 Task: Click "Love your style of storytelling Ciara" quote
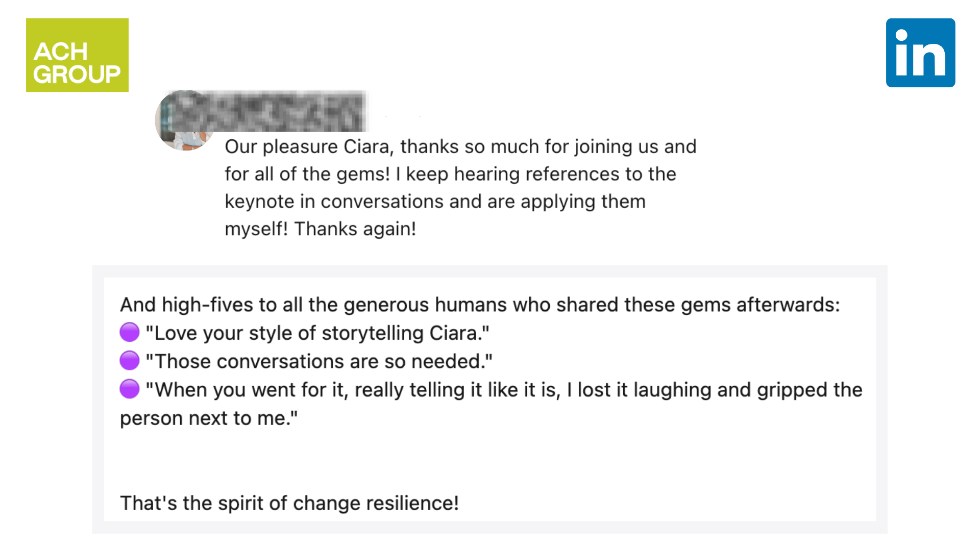coord(317,333)
